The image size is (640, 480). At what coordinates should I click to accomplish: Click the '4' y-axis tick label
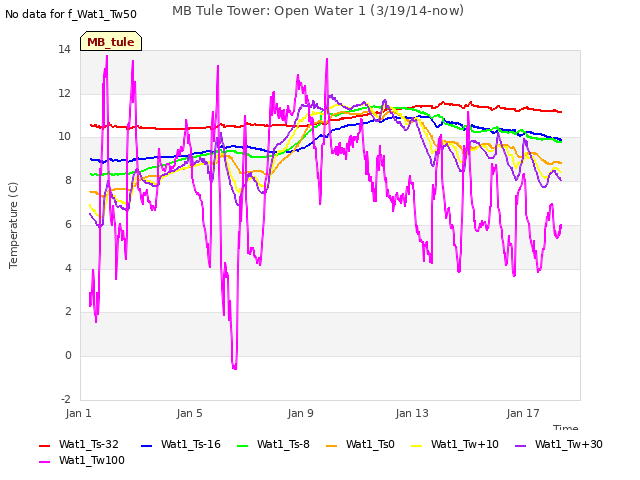click(68, 268)
